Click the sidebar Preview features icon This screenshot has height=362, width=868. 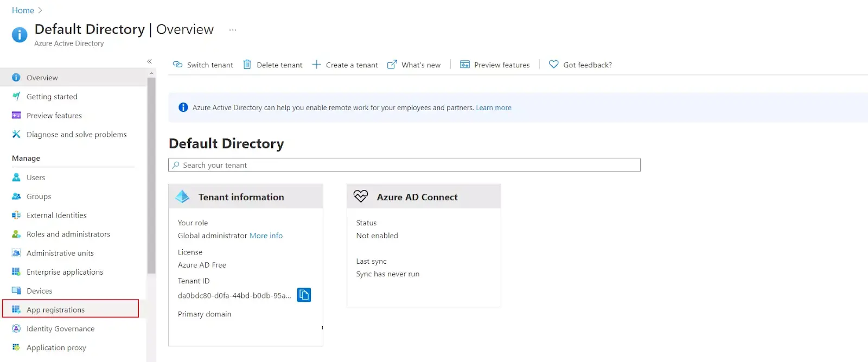tap(16, 116)
